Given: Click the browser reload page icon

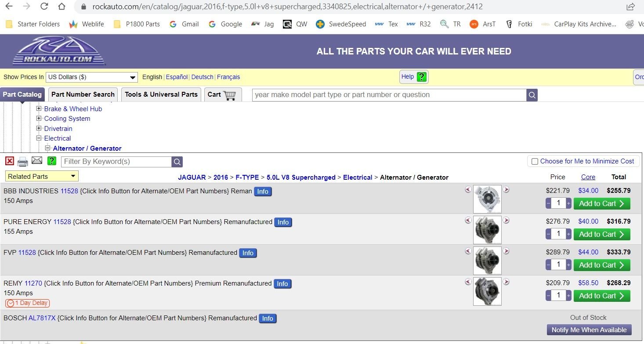Looking at the screenshot, I should (44, 7).
